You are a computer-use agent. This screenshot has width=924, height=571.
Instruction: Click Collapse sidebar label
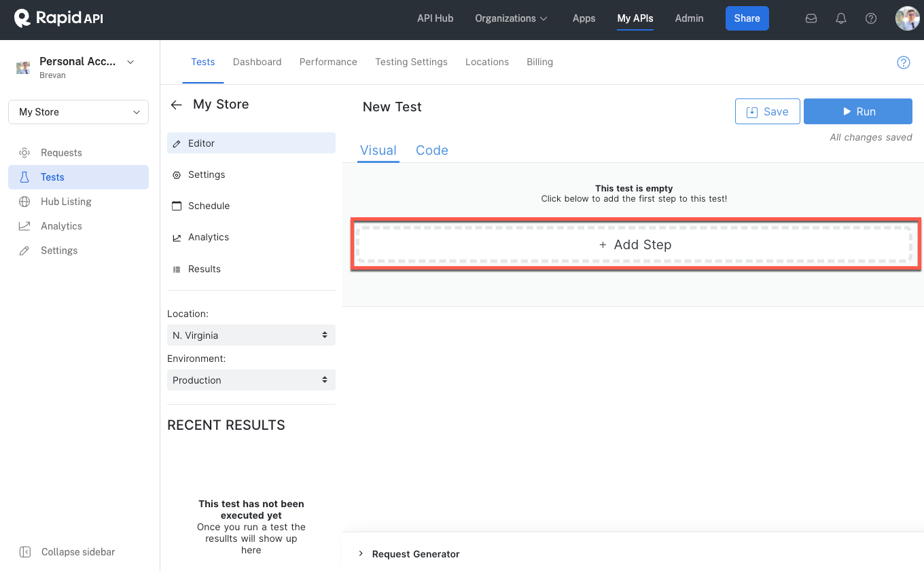click(x=78, y=552)
